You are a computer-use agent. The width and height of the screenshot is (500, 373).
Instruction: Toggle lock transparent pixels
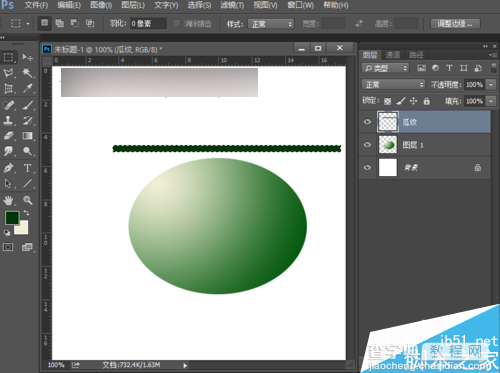tap(387, 101)
